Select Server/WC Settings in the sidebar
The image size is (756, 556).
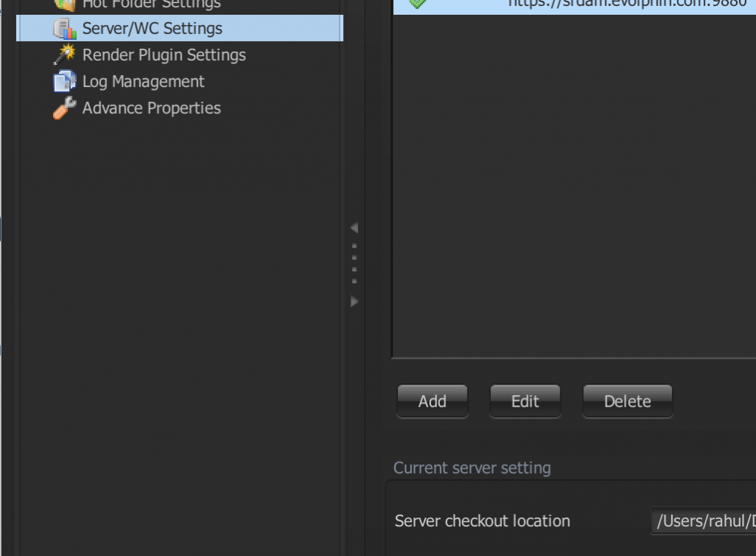click(x=180, y=28)
